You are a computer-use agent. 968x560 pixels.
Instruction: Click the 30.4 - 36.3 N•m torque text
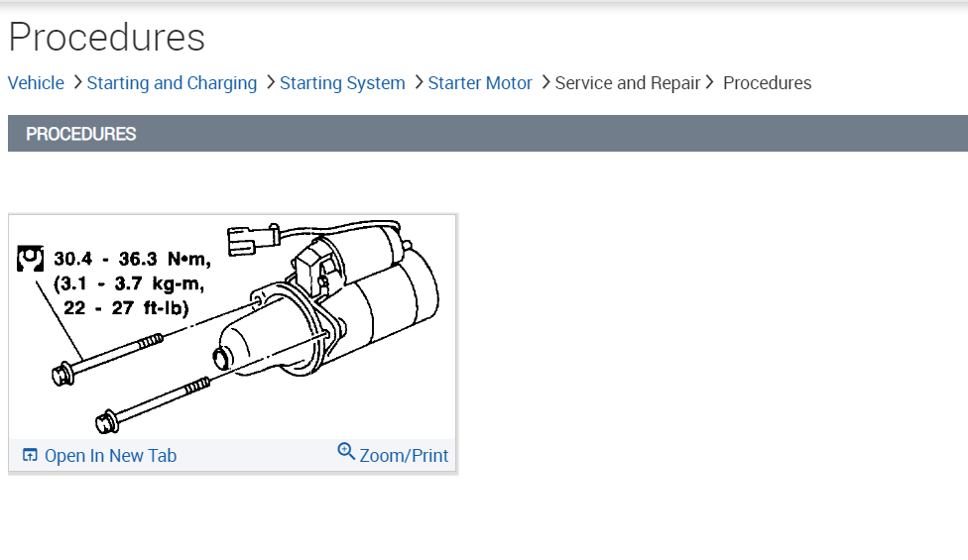point(132,259)
